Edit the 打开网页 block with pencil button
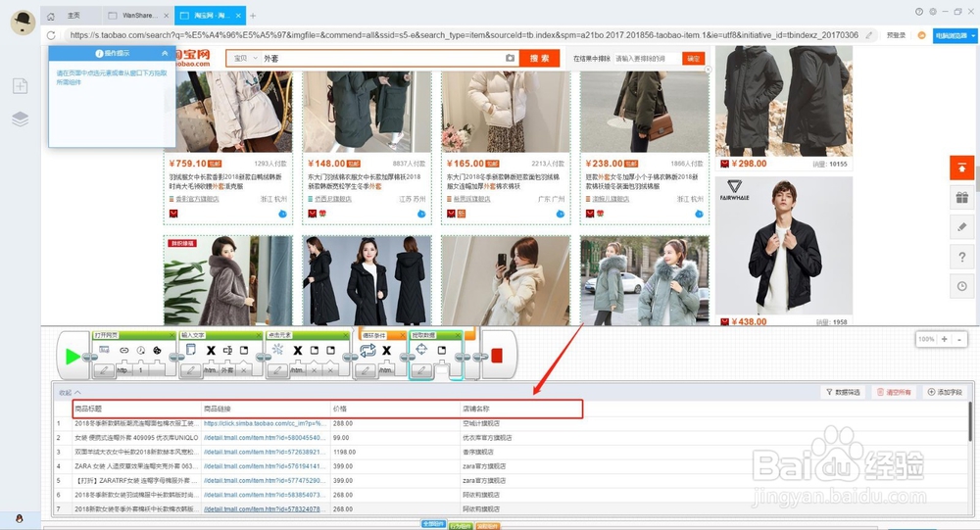 (x=104, y=370)
